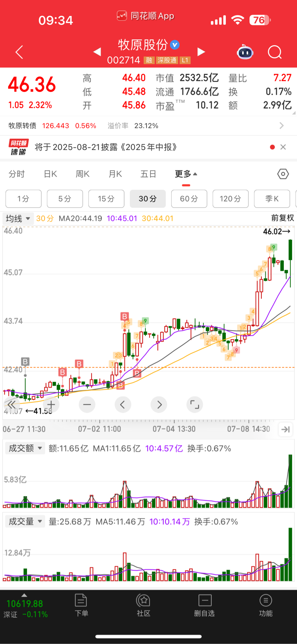This screenshot has height=644, width=297.
Task: Switch to 日K daily chart tab
Action: coord(50,174)
